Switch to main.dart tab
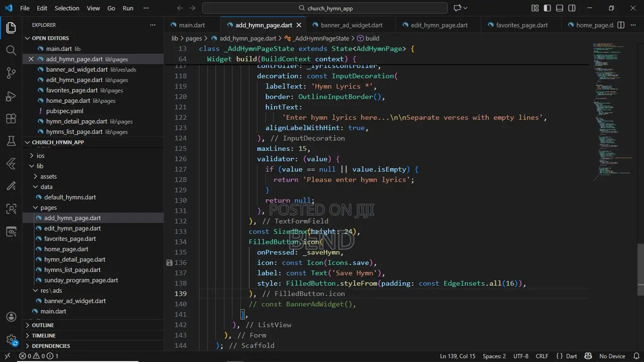The height and width of the screenshot is (362, 644). click(x=192, y=25)
